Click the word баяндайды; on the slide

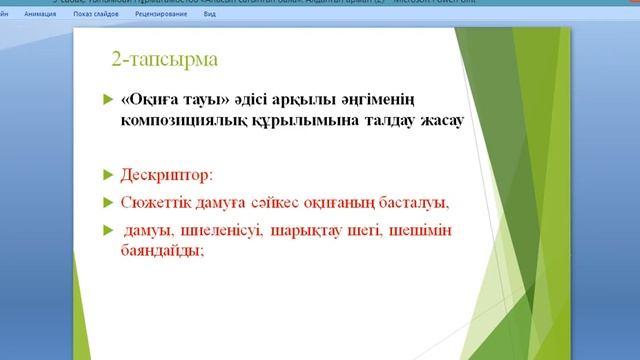(162, 250)
